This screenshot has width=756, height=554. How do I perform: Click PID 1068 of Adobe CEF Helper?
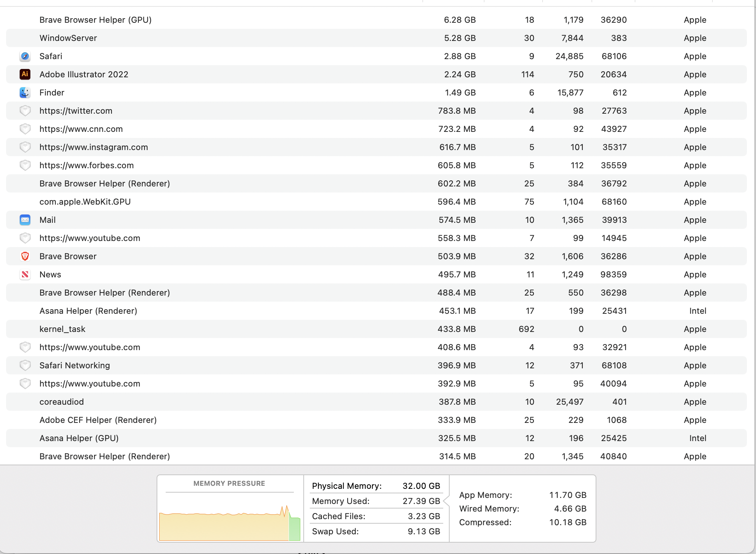[x=616, y=420]
